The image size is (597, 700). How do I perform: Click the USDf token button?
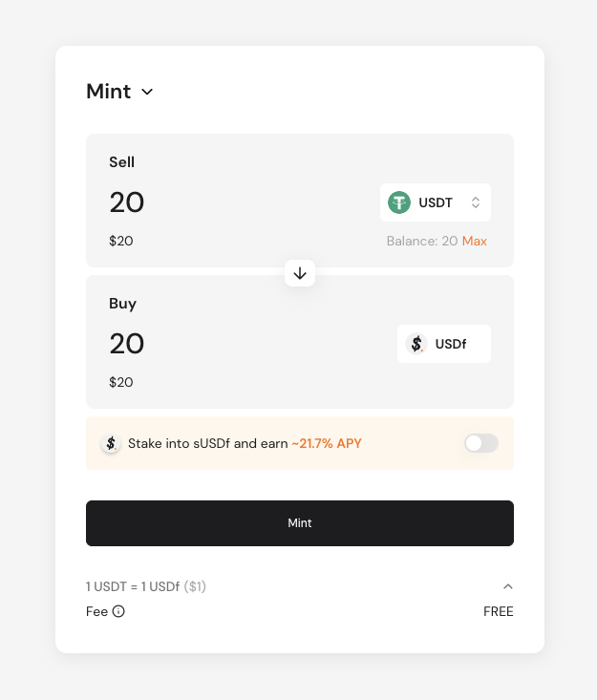point(444,344)
